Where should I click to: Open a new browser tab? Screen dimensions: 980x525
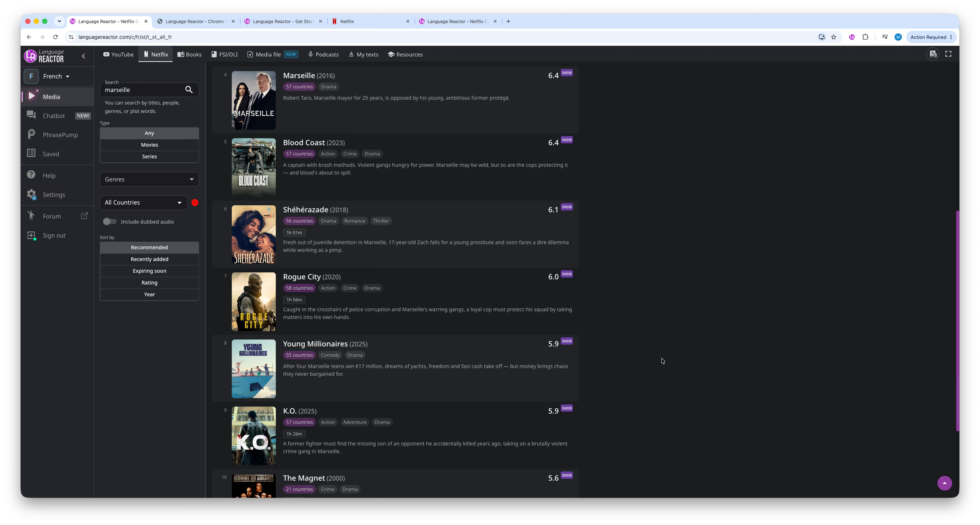tap(508, 21)
